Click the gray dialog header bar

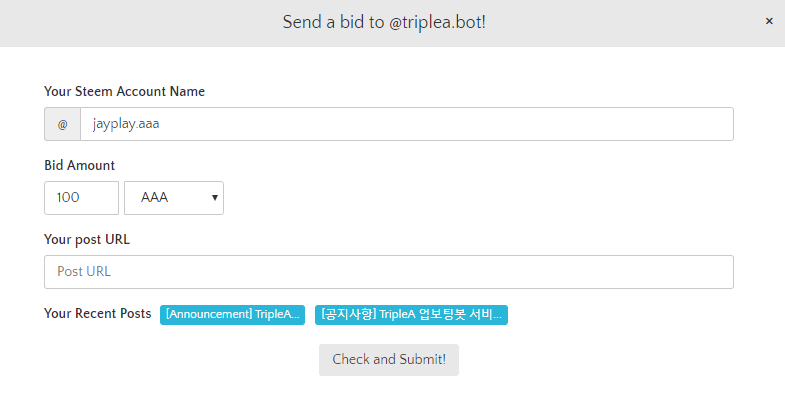click(392, 23)
